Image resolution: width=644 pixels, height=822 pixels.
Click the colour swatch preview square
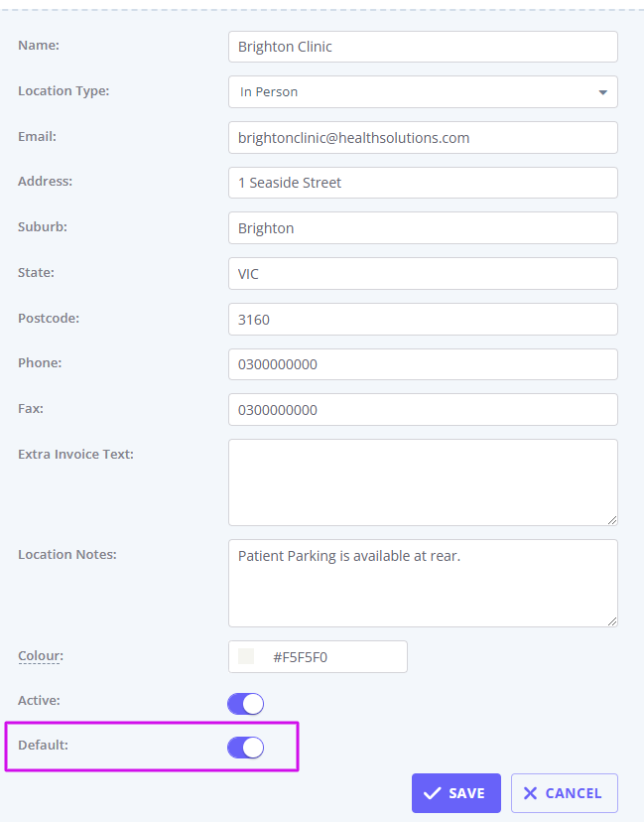pyautogui.click(x=246, y=656)
